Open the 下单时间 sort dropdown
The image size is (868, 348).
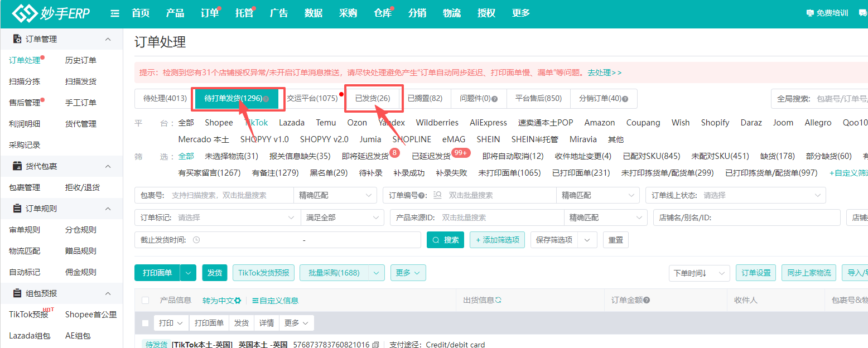(x=699, y=273)
